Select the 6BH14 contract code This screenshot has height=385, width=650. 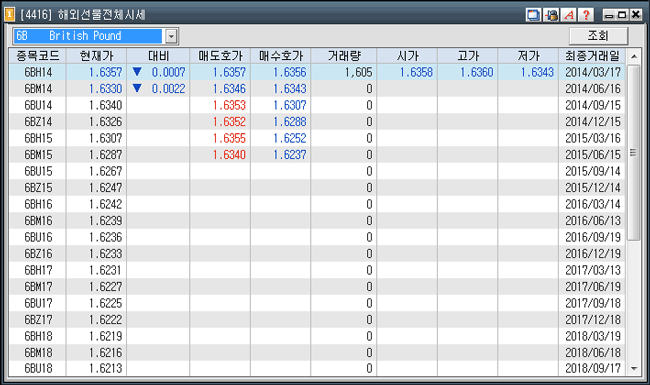click(x=38, y=72)
